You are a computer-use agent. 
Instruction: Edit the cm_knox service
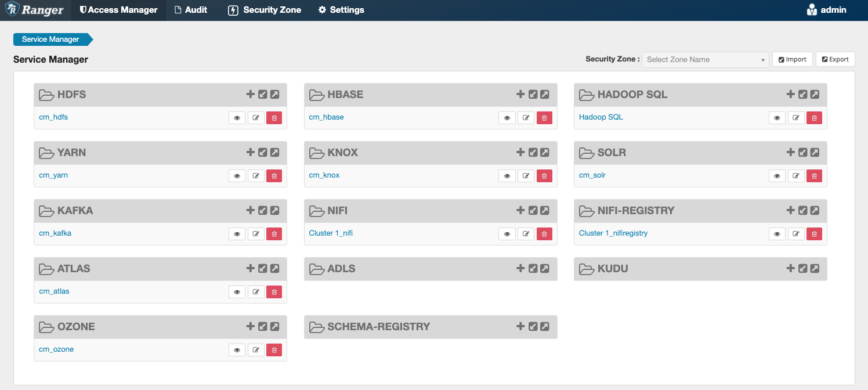click(526, 176)
